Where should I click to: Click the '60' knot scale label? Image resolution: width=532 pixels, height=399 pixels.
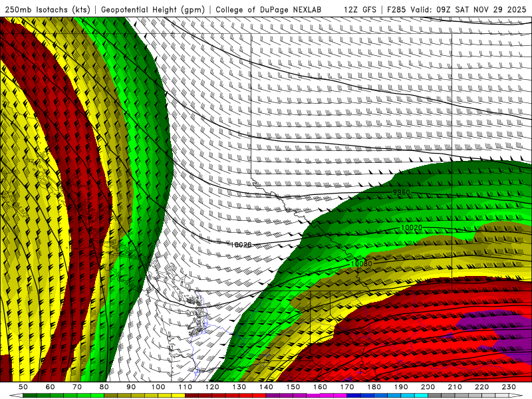(51, 387)
